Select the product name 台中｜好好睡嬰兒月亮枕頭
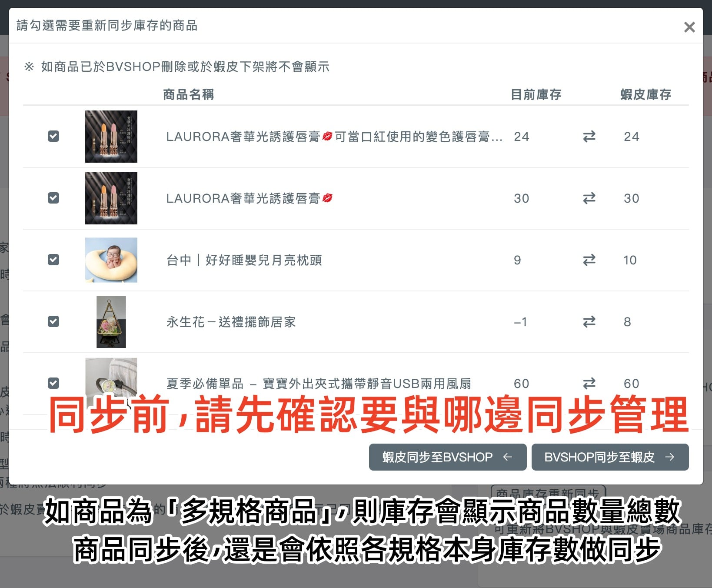The width and height of the screenshot is (712, 588). tap(244, 260)
